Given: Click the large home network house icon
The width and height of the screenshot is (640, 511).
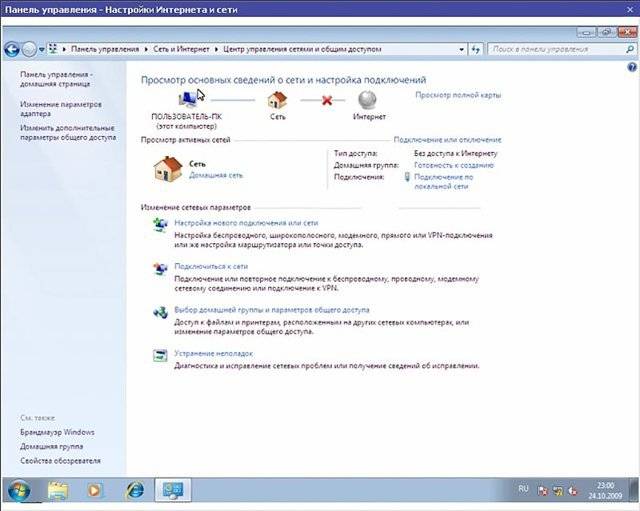Looking at the screenshot, I should pyautogui.click(x=167, y=167).
